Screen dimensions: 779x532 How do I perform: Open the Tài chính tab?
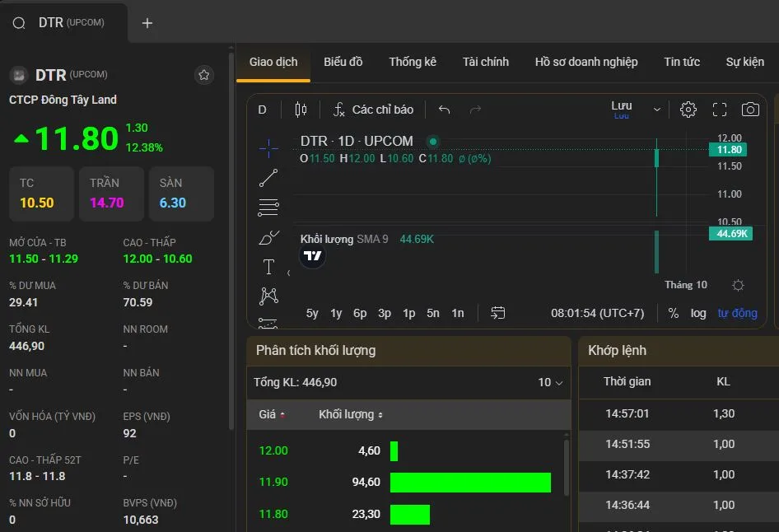(486, 62)
